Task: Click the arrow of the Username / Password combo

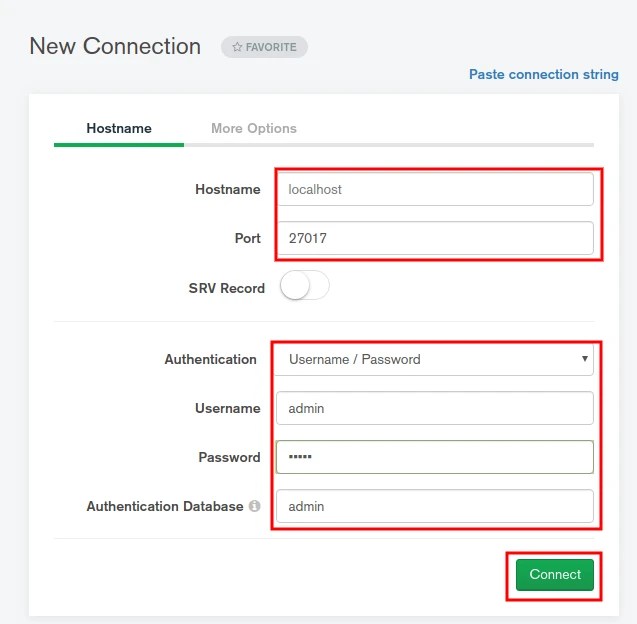Action: click(585, 358)
